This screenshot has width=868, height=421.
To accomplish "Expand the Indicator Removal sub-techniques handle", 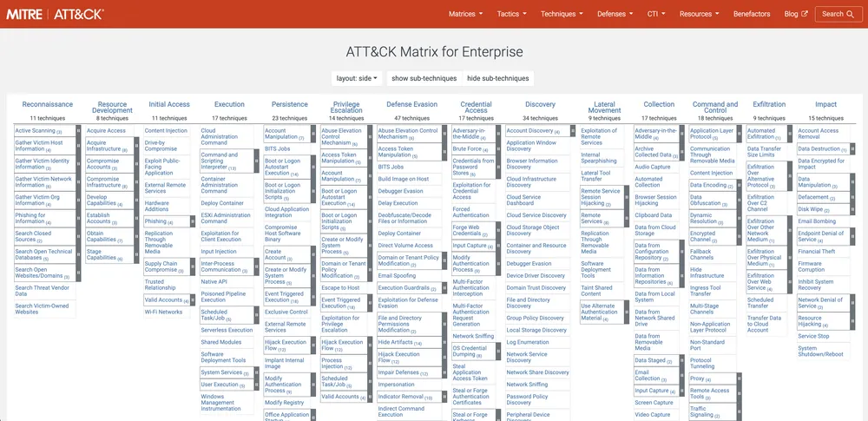I will (x=444, y=397).
